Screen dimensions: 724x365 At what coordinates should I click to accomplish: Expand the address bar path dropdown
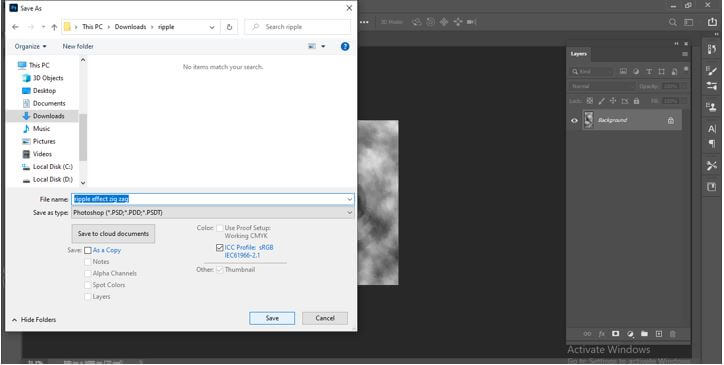(x=212, y=27)
